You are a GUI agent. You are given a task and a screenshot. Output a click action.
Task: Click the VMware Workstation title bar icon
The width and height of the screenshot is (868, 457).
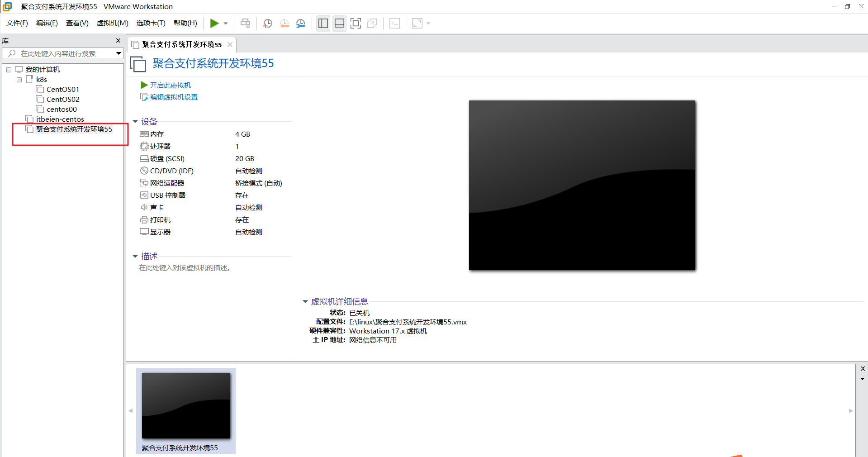click(7, 6)
